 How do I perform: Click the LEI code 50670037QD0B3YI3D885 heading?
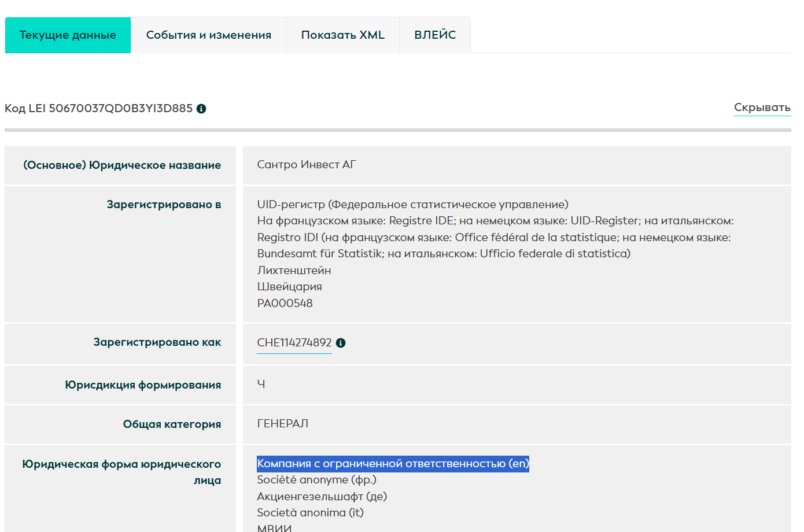point(99,109)
